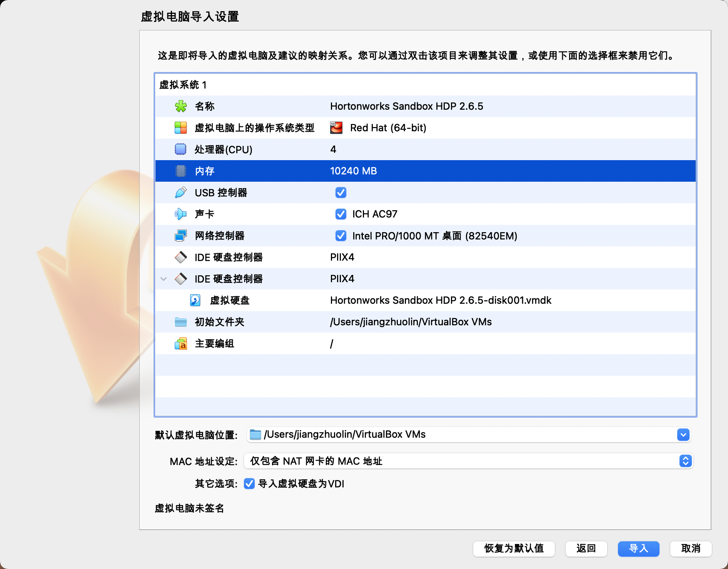The image size is (728, 569).
Task: Click the memory chip icon in 内存 row
Action: point(180,171)
